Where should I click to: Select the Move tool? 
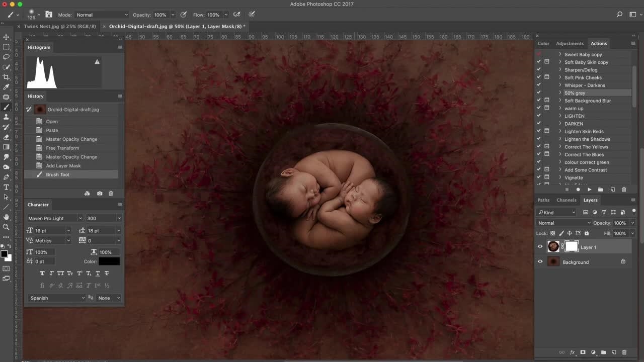click(x=6, y=37)
